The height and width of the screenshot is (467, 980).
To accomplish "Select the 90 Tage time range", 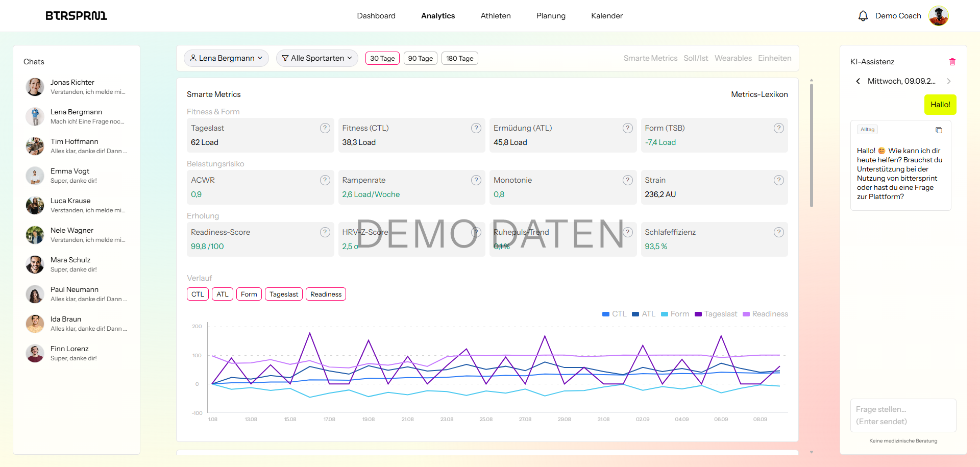I will click(x=421, y=59).
